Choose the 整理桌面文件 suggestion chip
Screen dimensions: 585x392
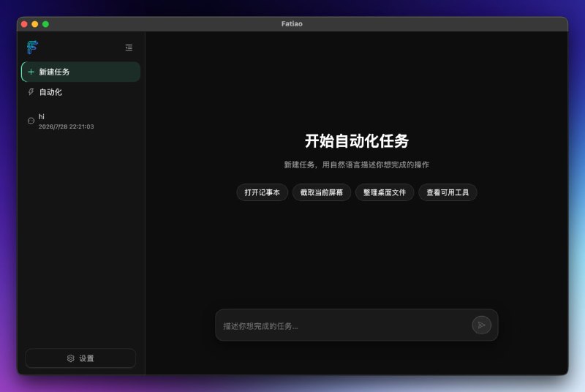(385, 192)
